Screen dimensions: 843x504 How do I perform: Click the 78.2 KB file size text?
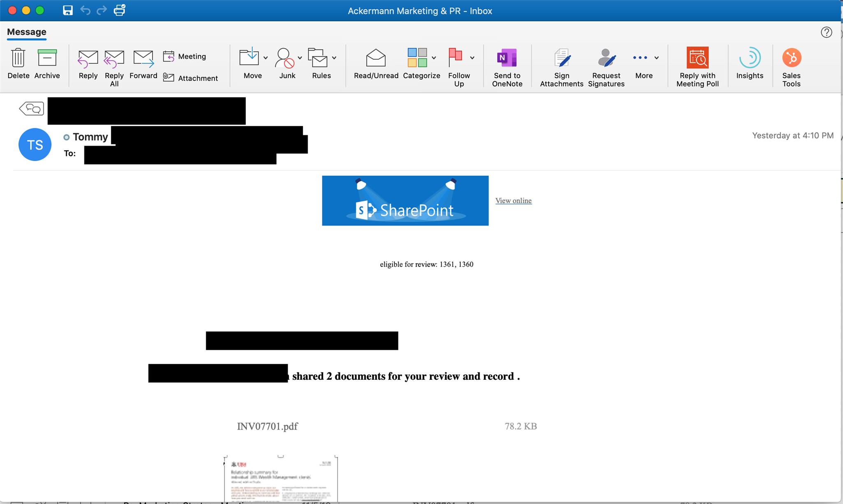pos(521,426)
